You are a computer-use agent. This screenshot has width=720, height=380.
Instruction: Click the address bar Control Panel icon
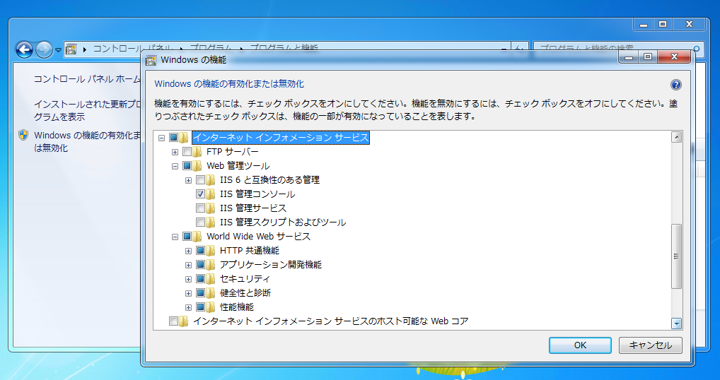[x=71, y=49]
